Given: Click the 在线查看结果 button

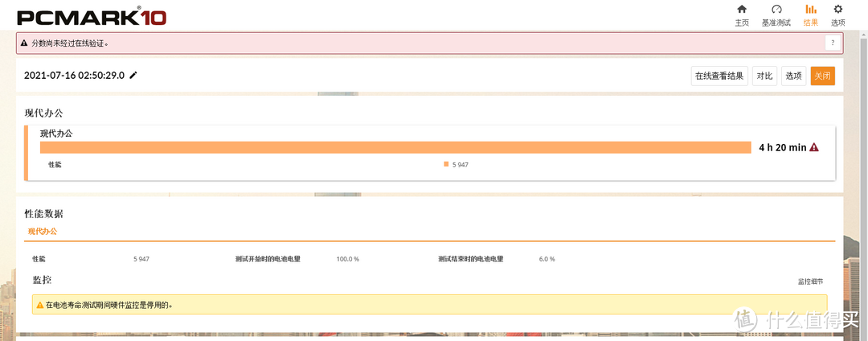Looking at the screenshot, I should click(x=719, y=76).
